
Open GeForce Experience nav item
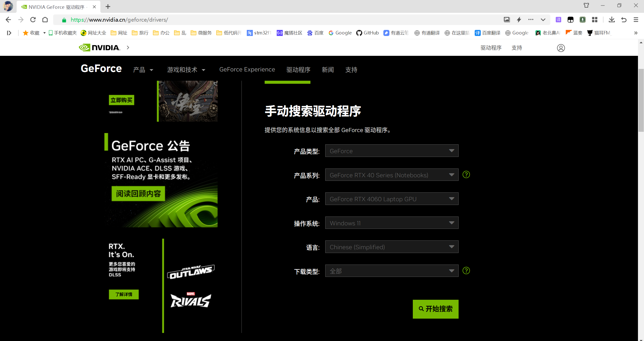[x=247, y=69]
